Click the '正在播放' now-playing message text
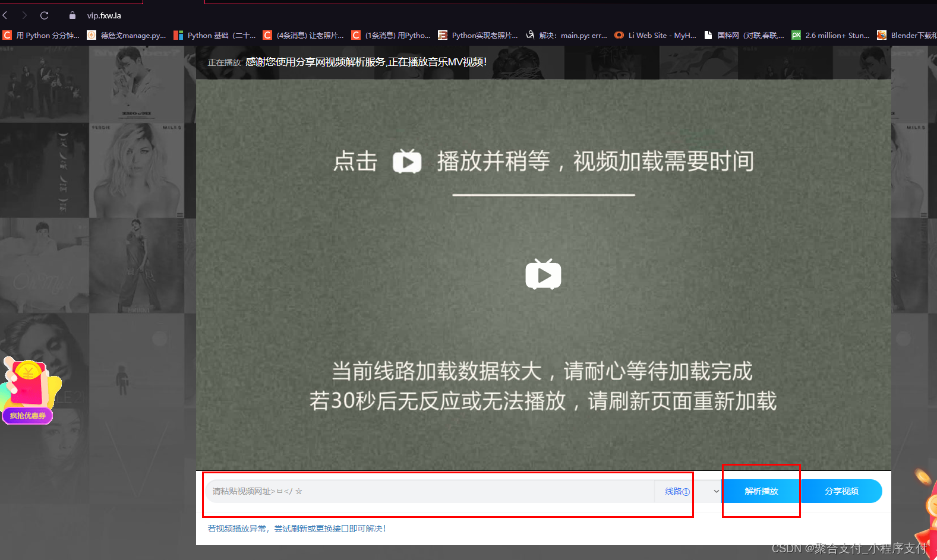 coord(347,62)
